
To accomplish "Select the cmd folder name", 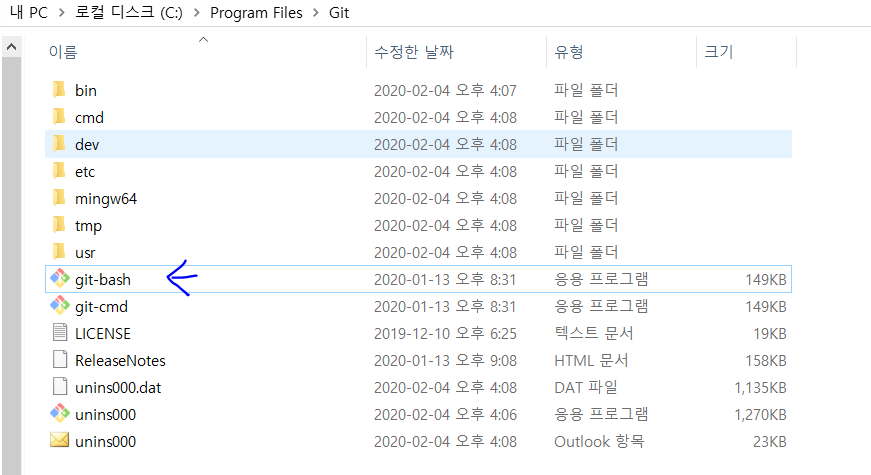I will pos(89,118).
